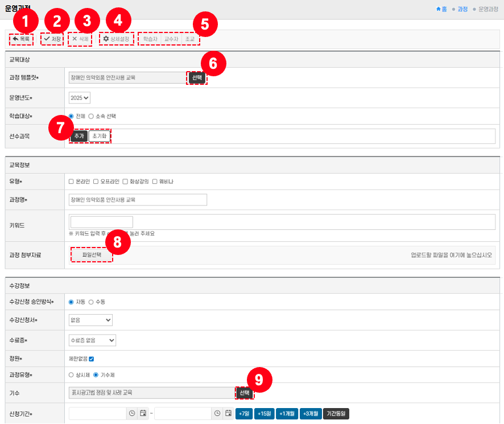
Task: Click the 목록 back-arrow toolbar button
Action: [x=21, y=39]
